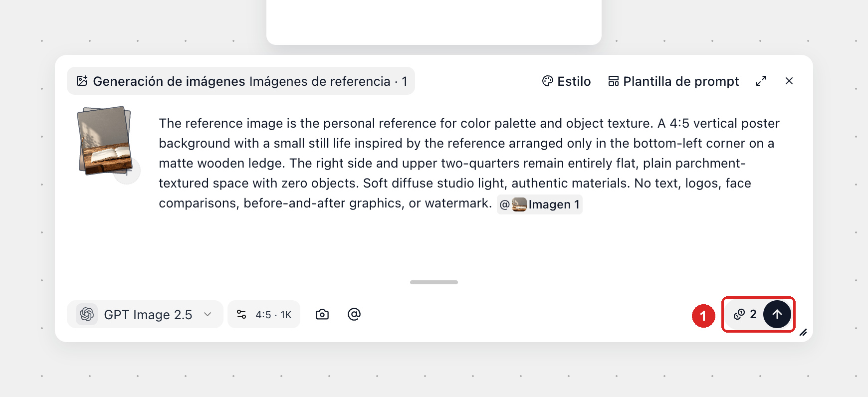Click the @ mention icon
The height and width of the screenshot is (397, 868).
[354, 314]
